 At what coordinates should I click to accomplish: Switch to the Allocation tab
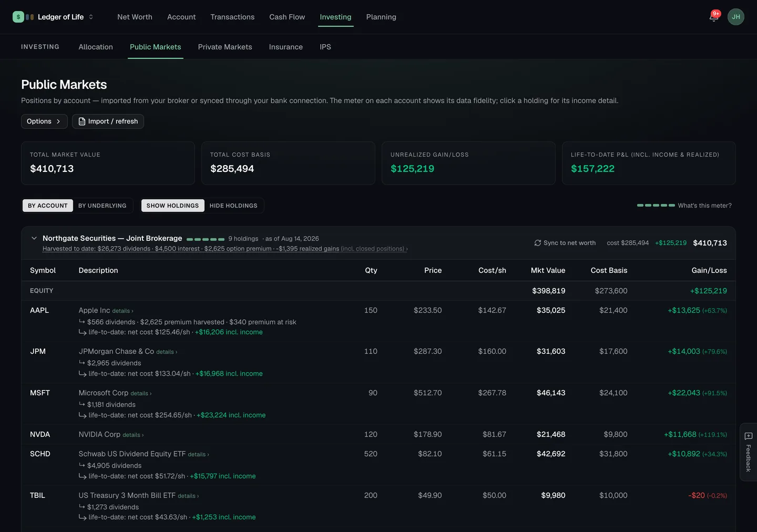pos(96,47)
